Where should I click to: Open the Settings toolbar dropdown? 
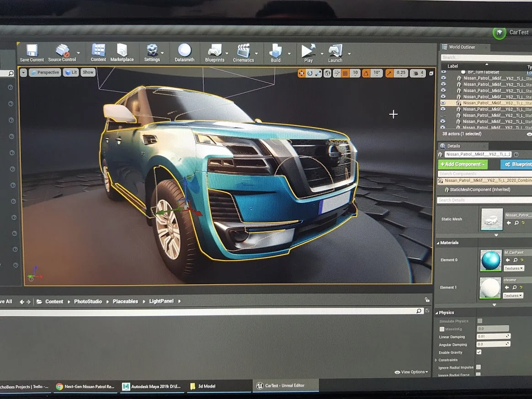pyautogui.click(x=162, y=53)
